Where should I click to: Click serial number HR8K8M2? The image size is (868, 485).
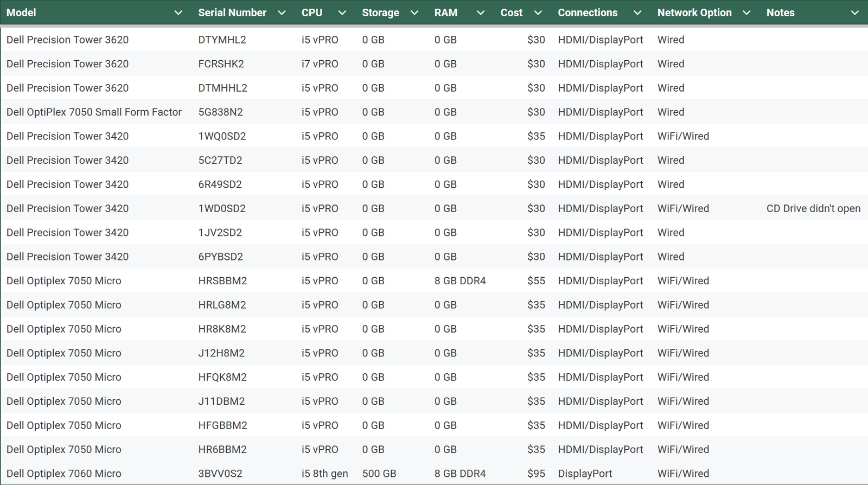(x=222, y=329)
